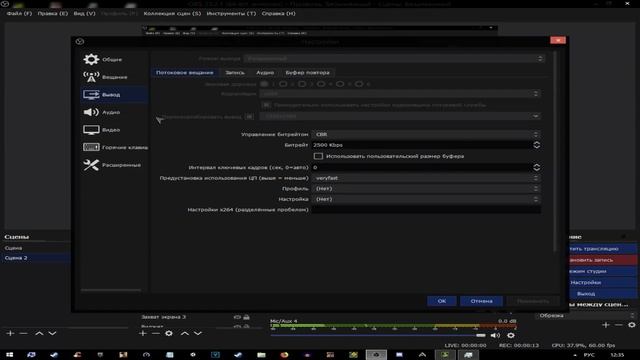Viewport: 640px width, 360px height.
Task: Remove the selected source with minus icon
Action: point(156,333)
